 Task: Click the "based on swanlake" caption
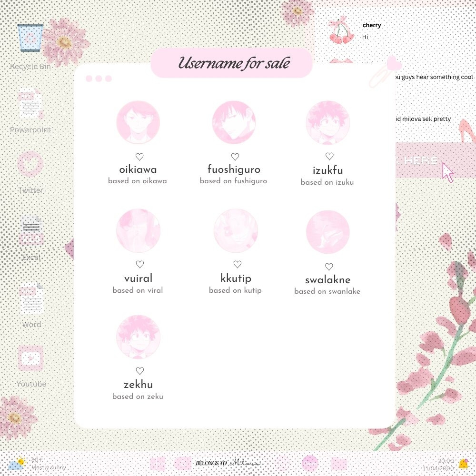[327, 291]
